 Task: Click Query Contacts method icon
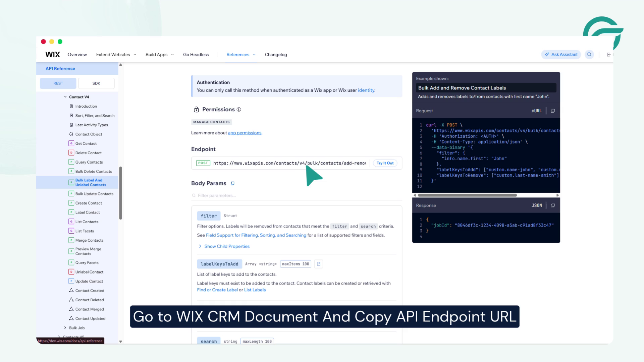71,162
